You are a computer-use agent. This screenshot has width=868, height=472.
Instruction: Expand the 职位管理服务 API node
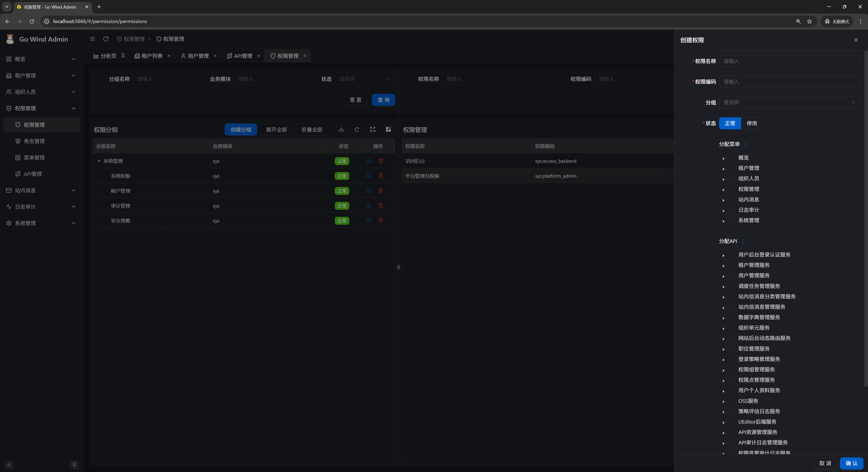(723, 349)
